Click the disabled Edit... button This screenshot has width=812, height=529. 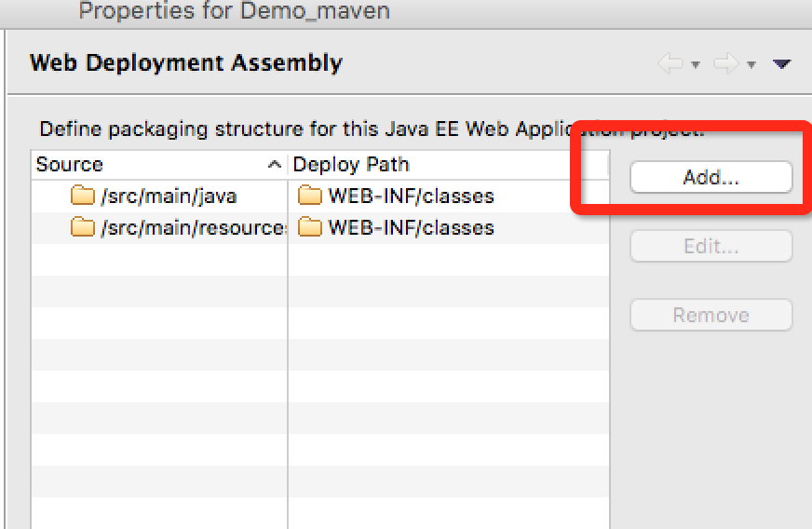710,246
